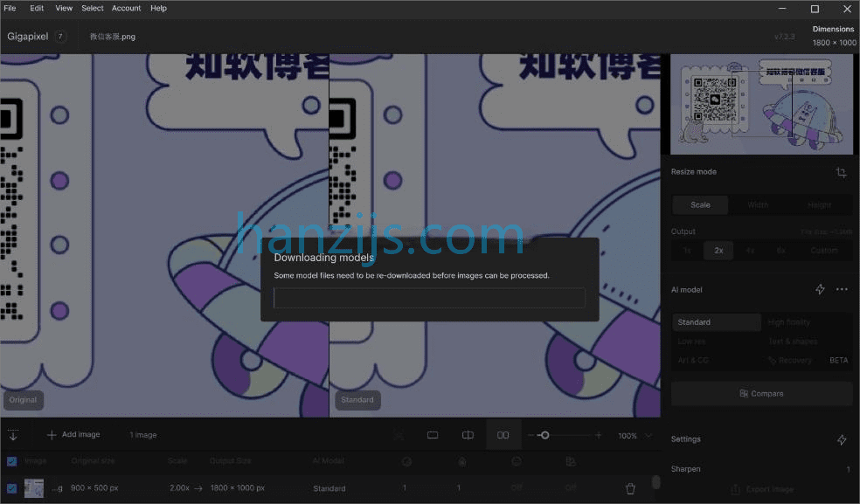The image size is (860, 504).
Task: Click the last column header icon in image list
Action: [571, 462]
